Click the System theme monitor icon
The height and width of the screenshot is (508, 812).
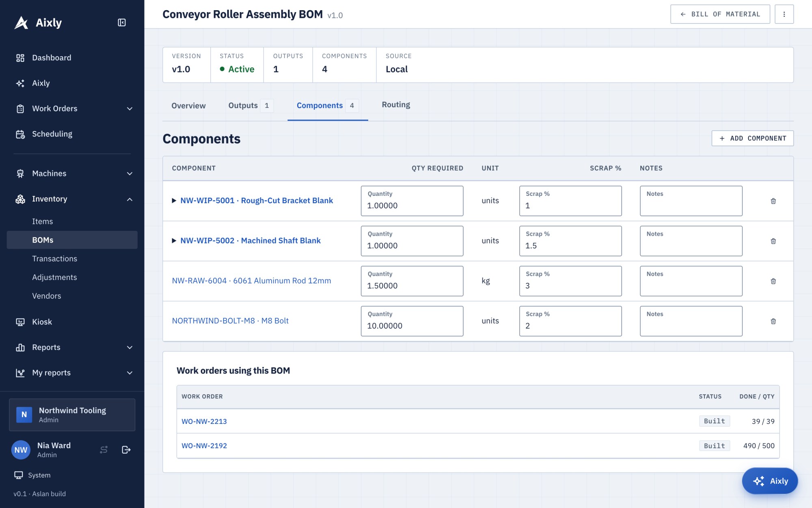click(19, 475)
